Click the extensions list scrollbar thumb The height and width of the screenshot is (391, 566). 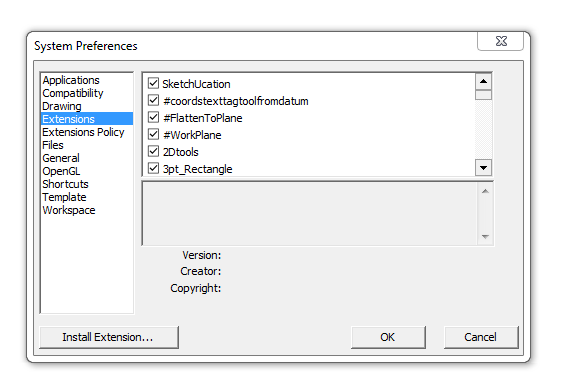point(483,95)
